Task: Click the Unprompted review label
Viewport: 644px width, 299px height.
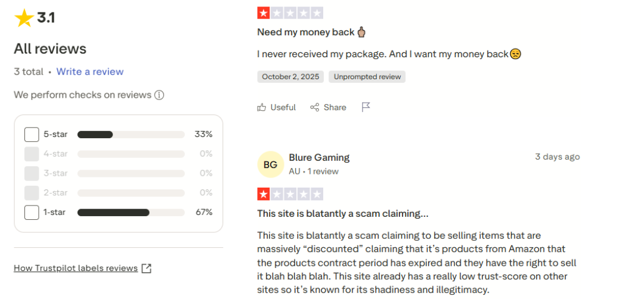Action: (367, 77)
